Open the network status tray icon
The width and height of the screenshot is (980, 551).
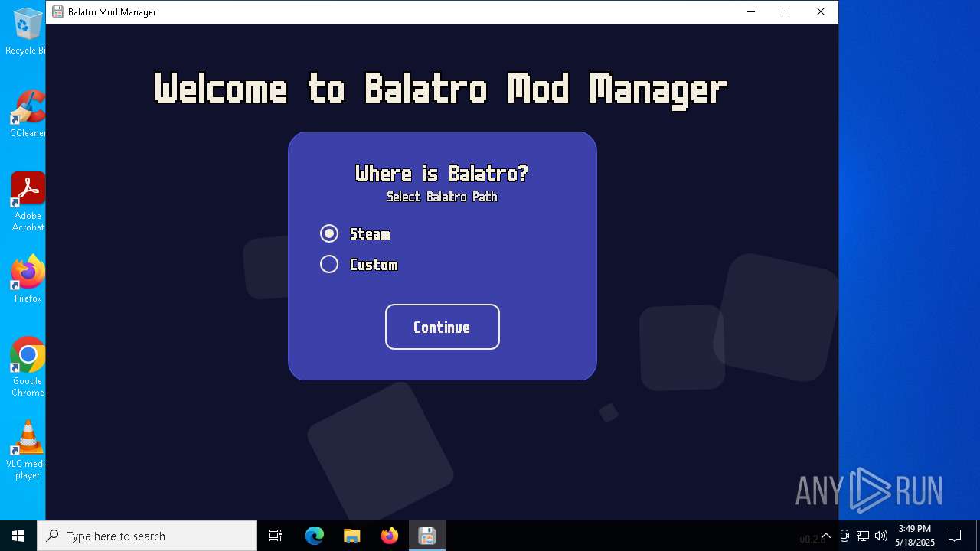[863, 536]
